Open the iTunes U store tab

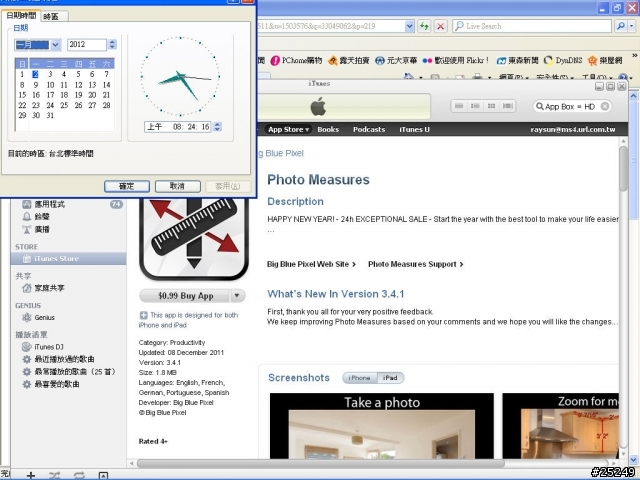(414, 129)
